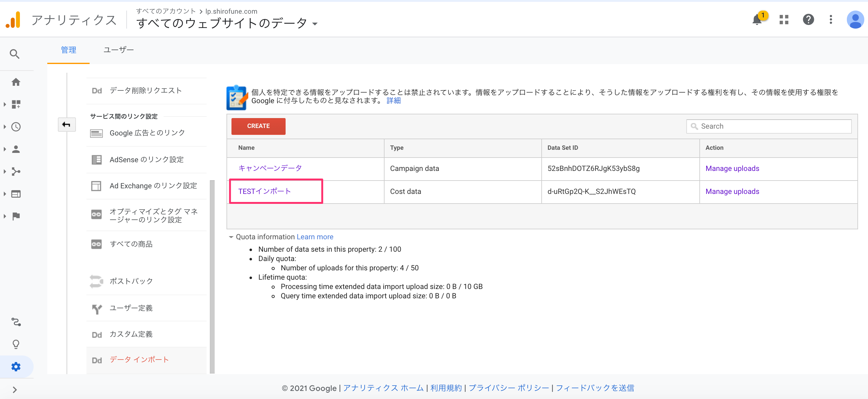Click the AdSense link settings icon

[x=96, y=159]
